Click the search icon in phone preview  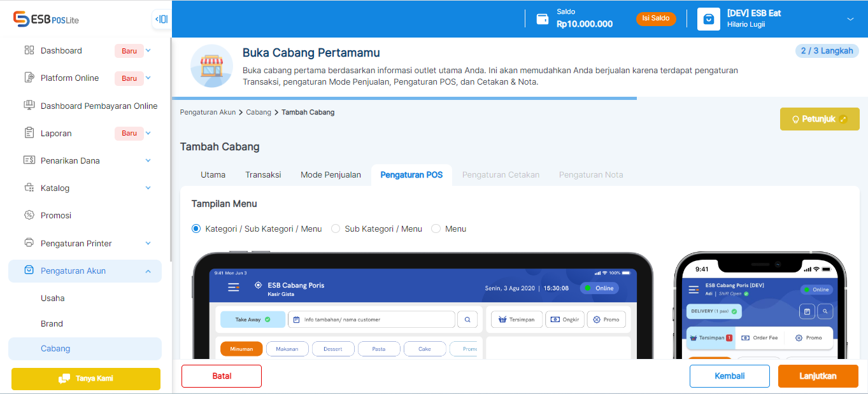[x=825, y=311]
